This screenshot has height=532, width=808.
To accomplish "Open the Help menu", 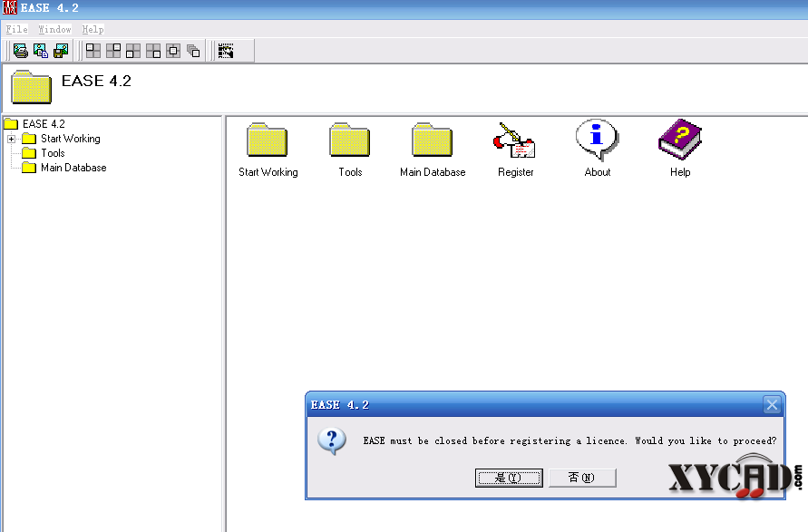I will tap(92, 29).
